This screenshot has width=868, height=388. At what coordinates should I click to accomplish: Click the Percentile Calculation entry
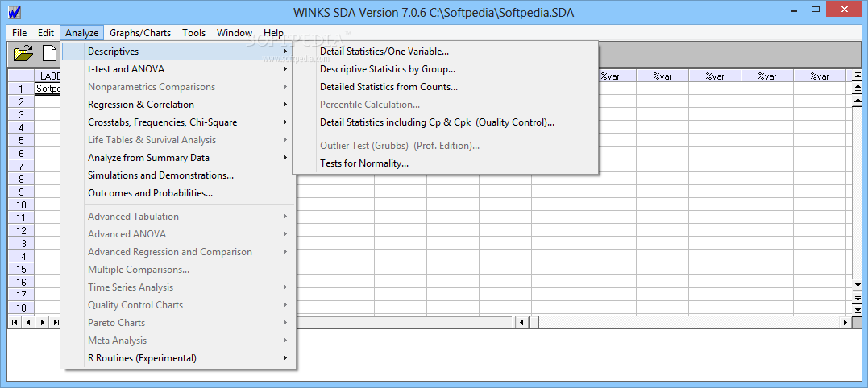pyautogui.click(x=445, y=105)
